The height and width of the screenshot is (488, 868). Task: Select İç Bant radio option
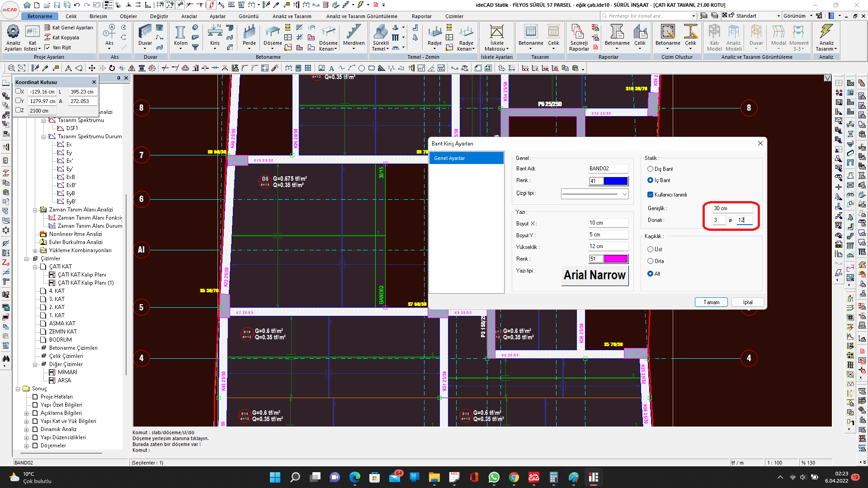point(650,180)
